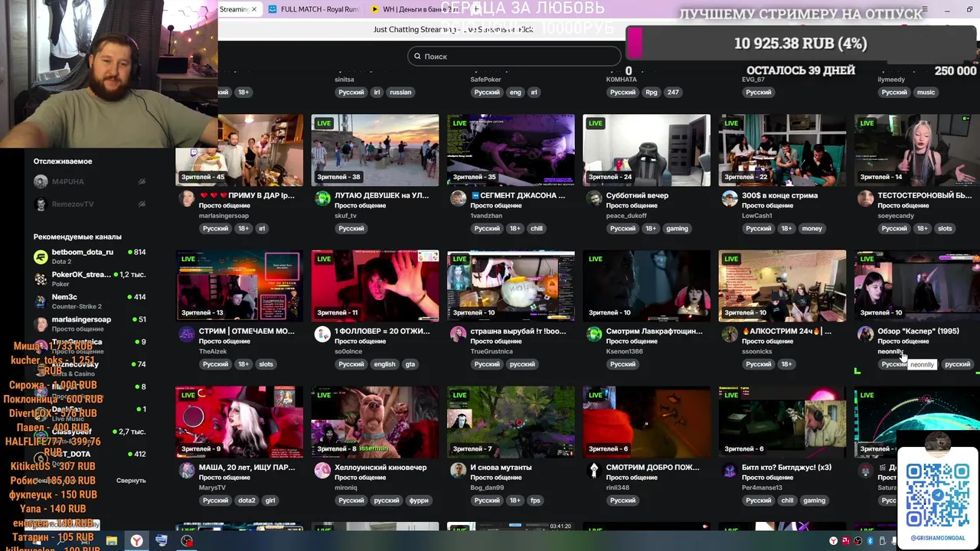Click the search magnifier icon
The width and height of the screenshot is (980, 551).
point(417,56)
